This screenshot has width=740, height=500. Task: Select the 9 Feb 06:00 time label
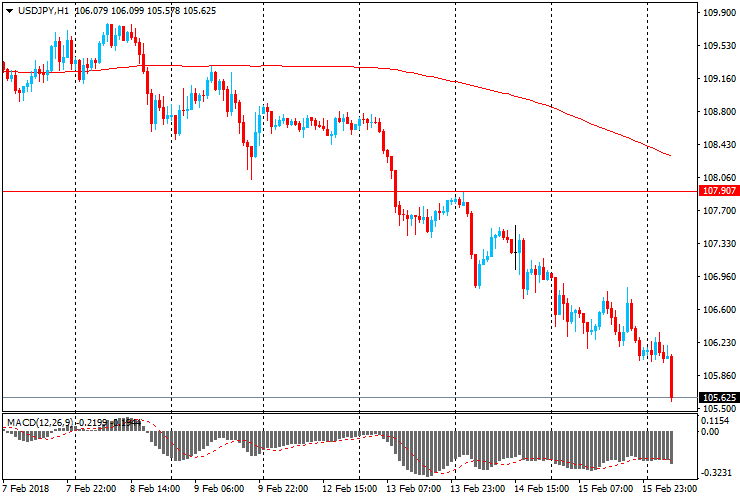(x=219, y=489)
